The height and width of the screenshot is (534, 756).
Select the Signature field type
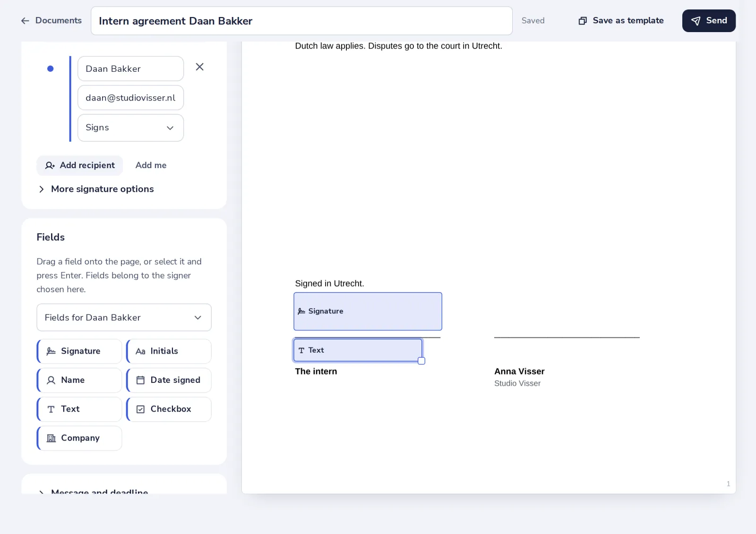click(79, 351)
